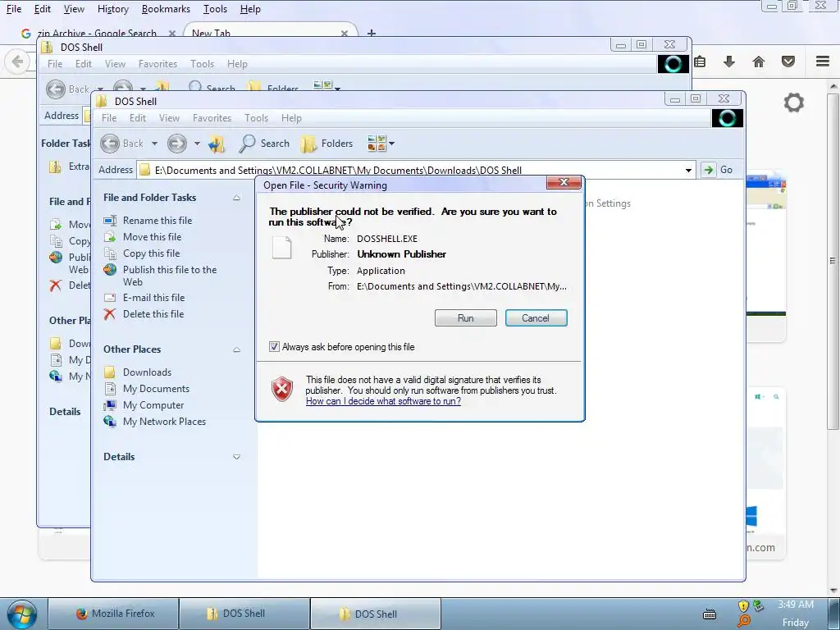Click the Up folder icon in front DOS Shell toolbar
The image size is (840, 630).
coord(217,144)
